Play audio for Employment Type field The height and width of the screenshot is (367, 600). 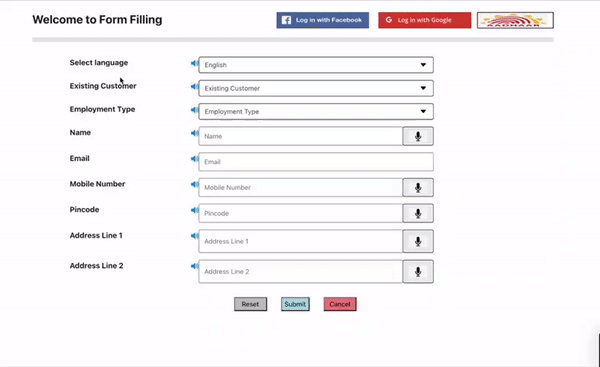click(x=194, y=110)
